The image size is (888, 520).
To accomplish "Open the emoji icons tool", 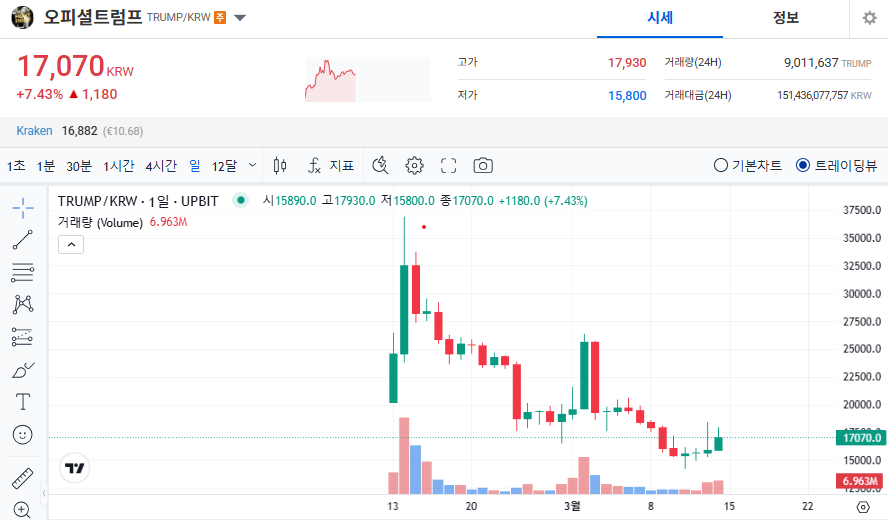I will [23, 434].
